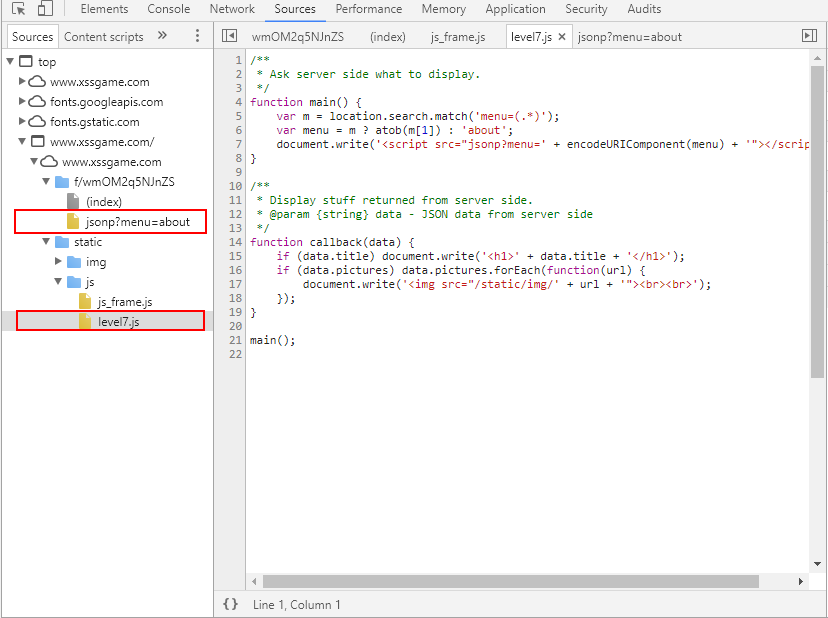This screenshot has width=828, height=618.
Task: Toggle the device toolbar icon
Action: point(45,9)
